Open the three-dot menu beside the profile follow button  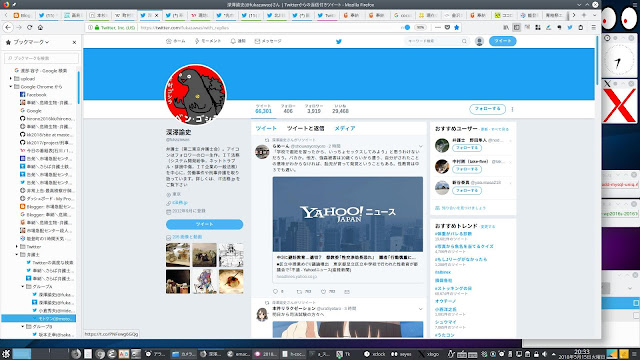click(512, 109)
